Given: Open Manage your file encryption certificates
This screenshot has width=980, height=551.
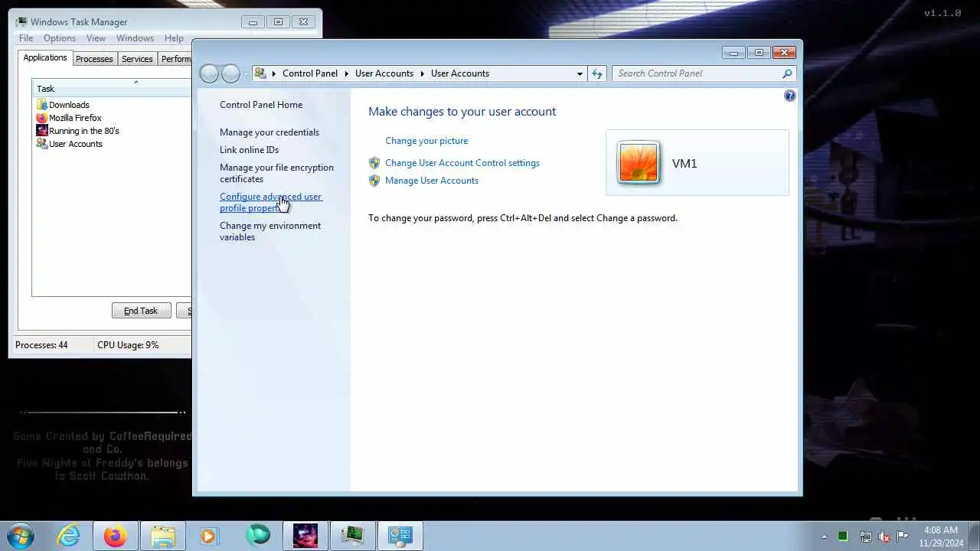Looking at the screenshot, I should tap(276, 173).
